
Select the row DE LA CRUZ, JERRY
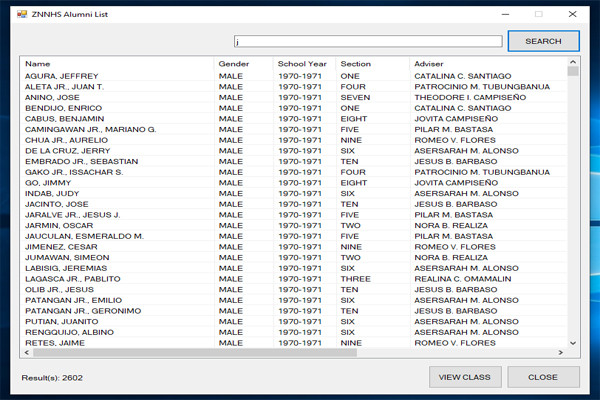[x=294, y=151]
